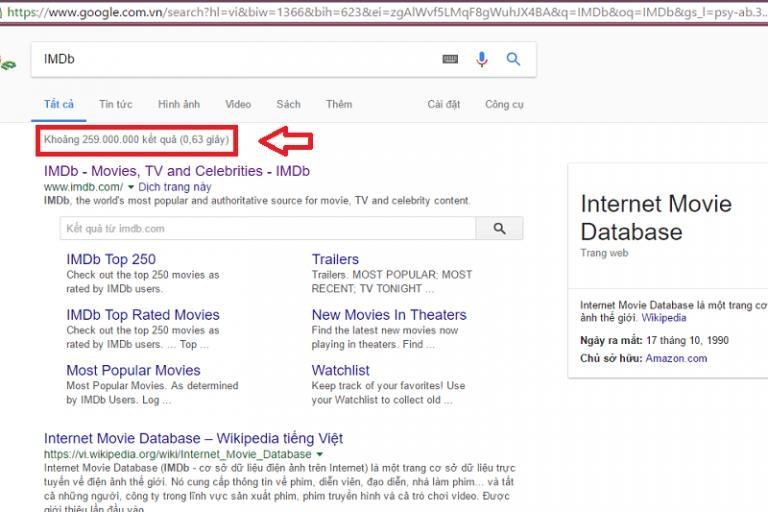Click the blue magnifier search icon
This screenshot has height=512, width=768.
point(513,60)
